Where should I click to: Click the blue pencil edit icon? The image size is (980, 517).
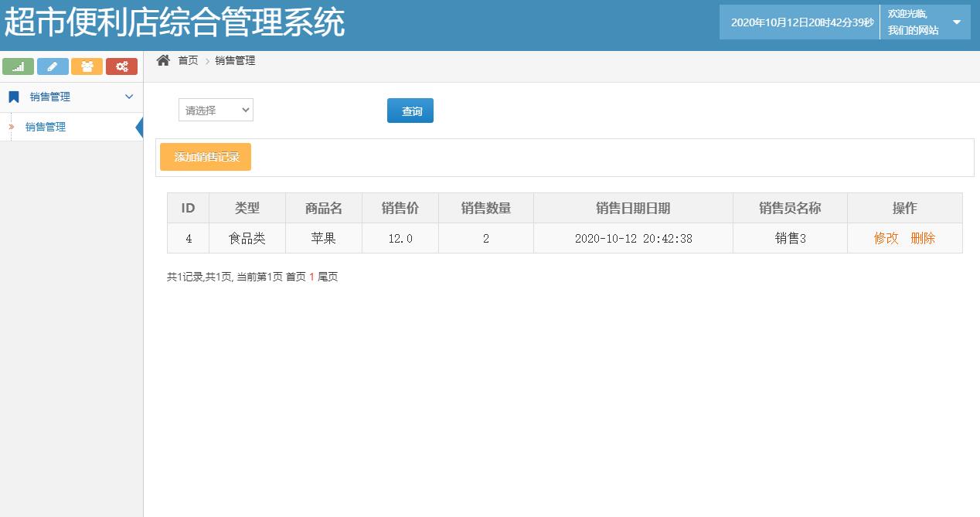(x=53, y=66)
